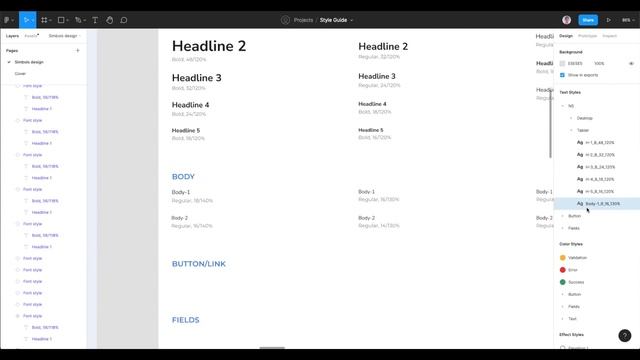The height and width of the screenshot is (360, 640).
Task: Click the team icon before Projects
Action: point(285,20)
